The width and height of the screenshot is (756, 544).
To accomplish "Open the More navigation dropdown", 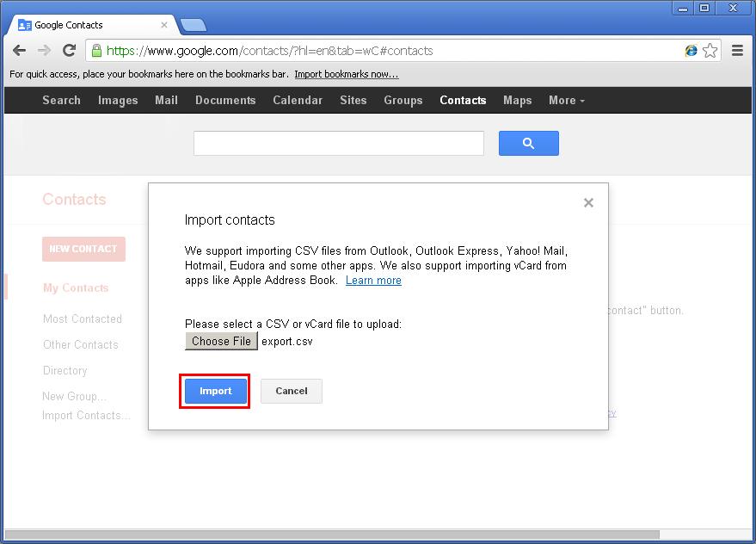I will tap(566, 100).
